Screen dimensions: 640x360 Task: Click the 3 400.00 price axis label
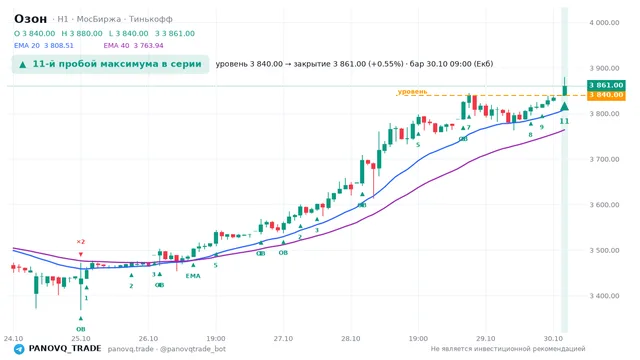(604, 296)
